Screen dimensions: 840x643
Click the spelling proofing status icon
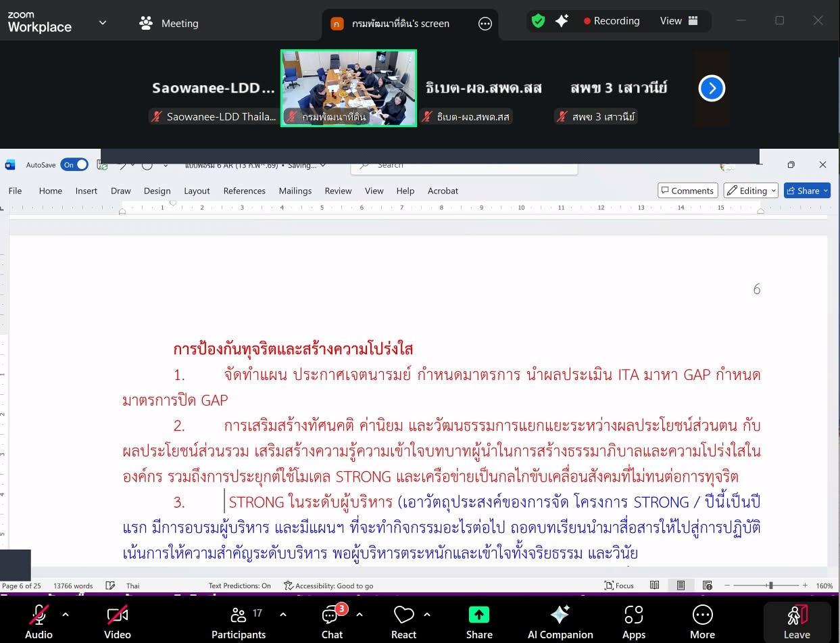(110, 586)
